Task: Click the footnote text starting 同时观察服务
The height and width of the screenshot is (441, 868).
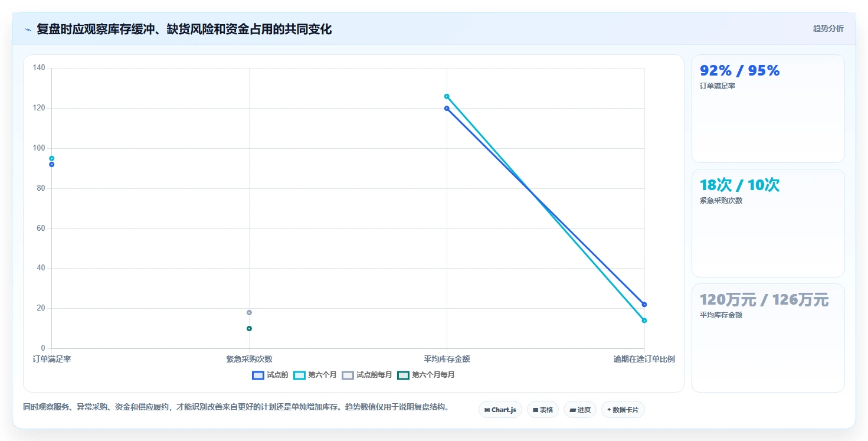Action: point(236,407)
